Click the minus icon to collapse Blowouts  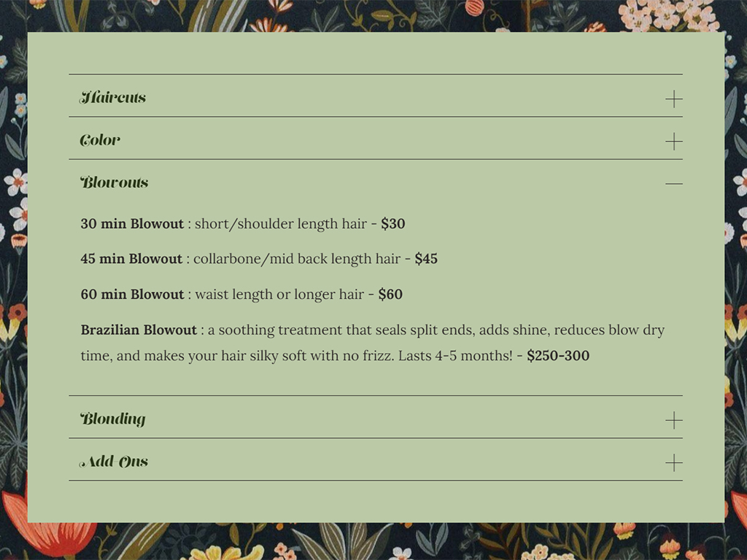coord(673,184)
